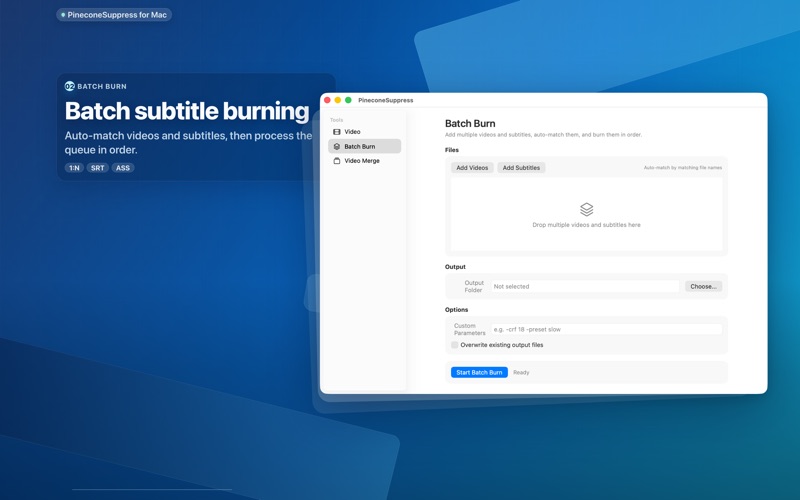Click the Video Merge icon in sidebar
Screen dimensions: 800x500
coord(337,161)
